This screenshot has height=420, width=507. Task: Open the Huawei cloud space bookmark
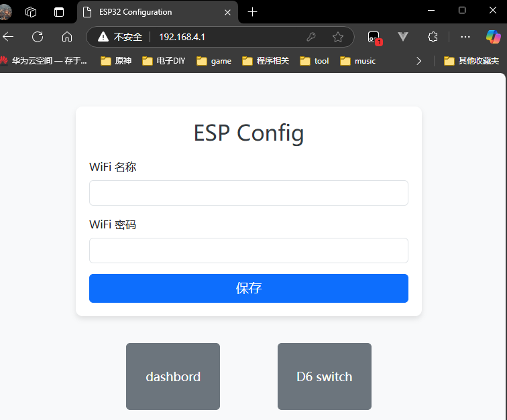(44, 61)
